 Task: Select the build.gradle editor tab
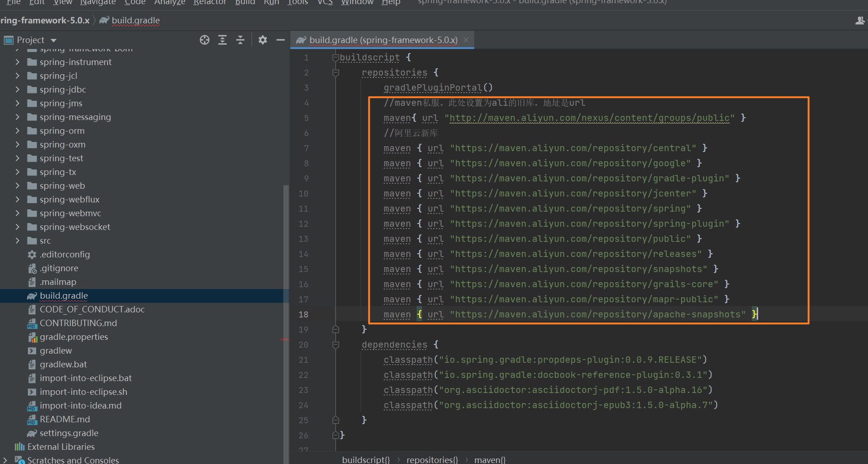(383, 40)
